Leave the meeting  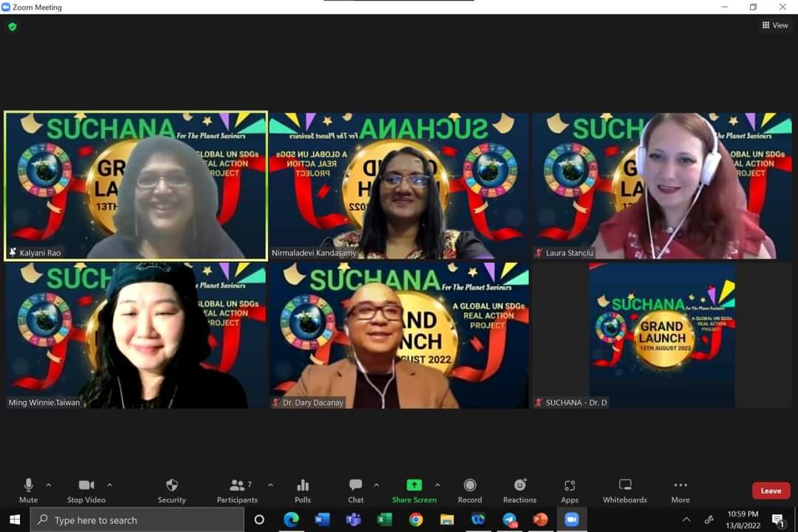(771, 491)
